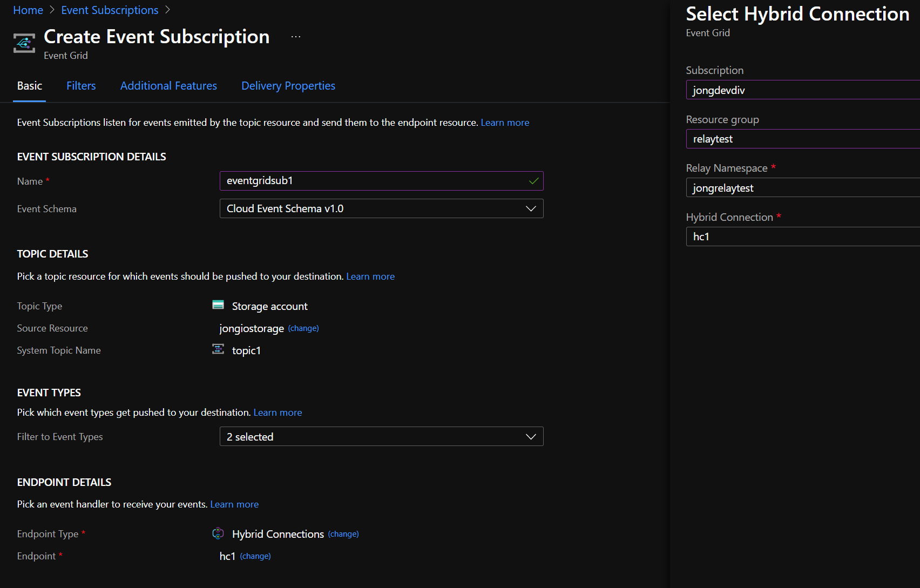Open the Additional Features tab
The height and width of the screenshot is (588, 920).
168,86
